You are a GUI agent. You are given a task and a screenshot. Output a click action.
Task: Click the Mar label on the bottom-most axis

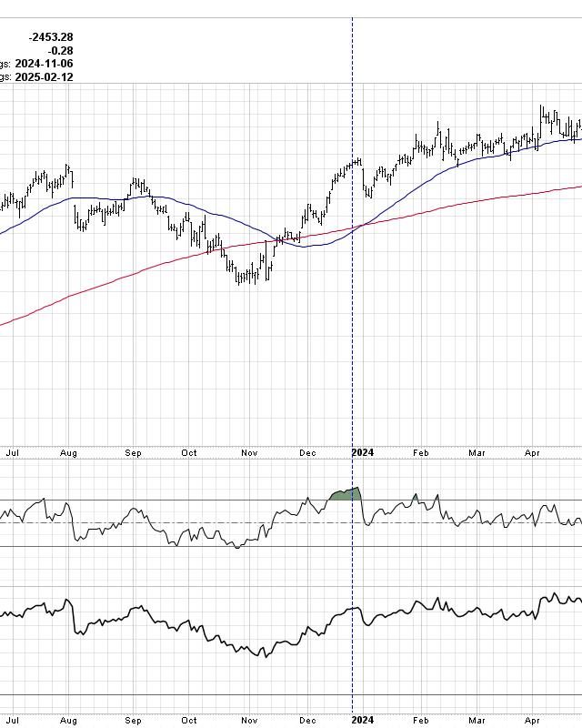click(477, 720)
